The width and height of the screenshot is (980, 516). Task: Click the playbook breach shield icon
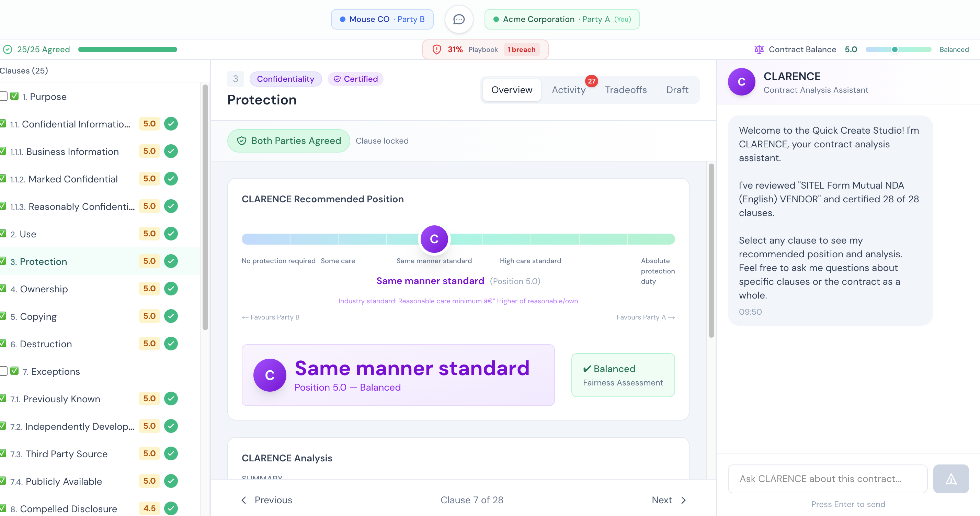pos(437,49)
